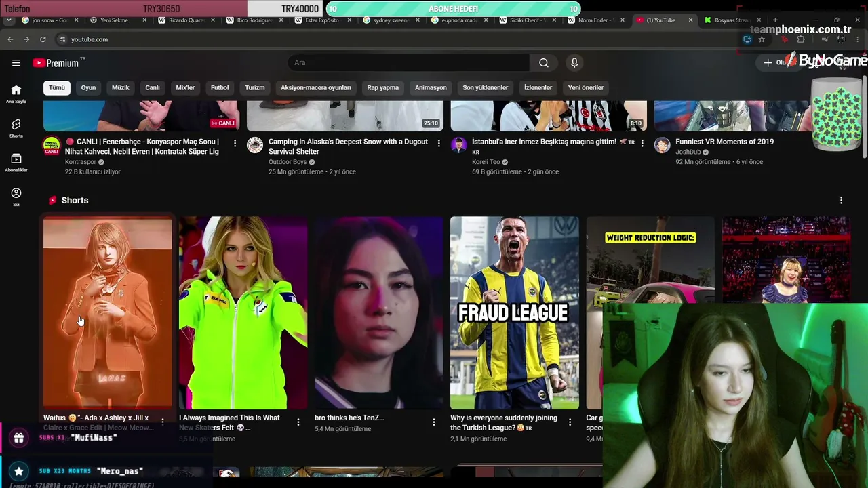Open the Shorts section more options menu
The height and width of the screenshot is (488, 868).
click(x=841, y=201)
